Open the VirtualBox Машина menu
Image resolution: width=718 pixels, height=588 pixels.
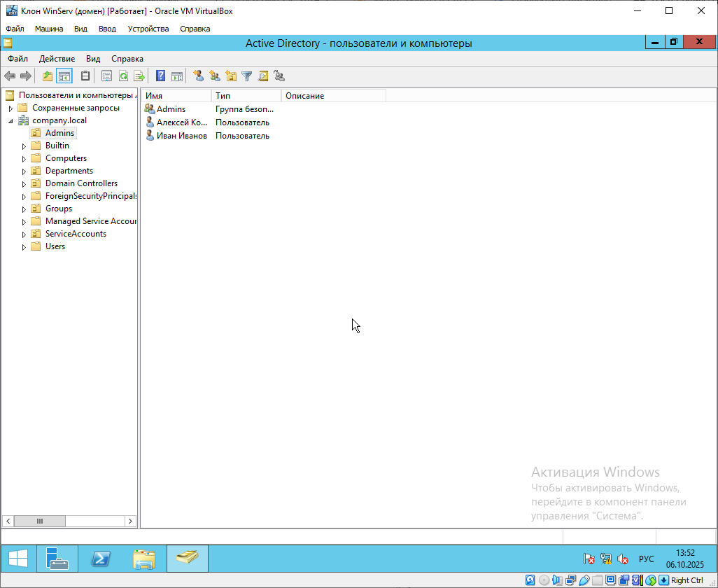pyautogui.click(x=49, y=29)
